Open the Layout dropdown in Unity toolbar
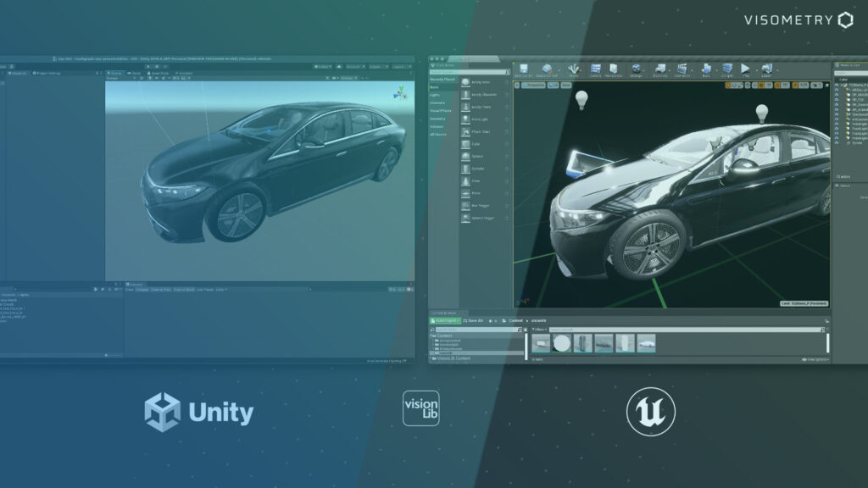The width and height of the screenshot is (868, 488). (401, 66)
